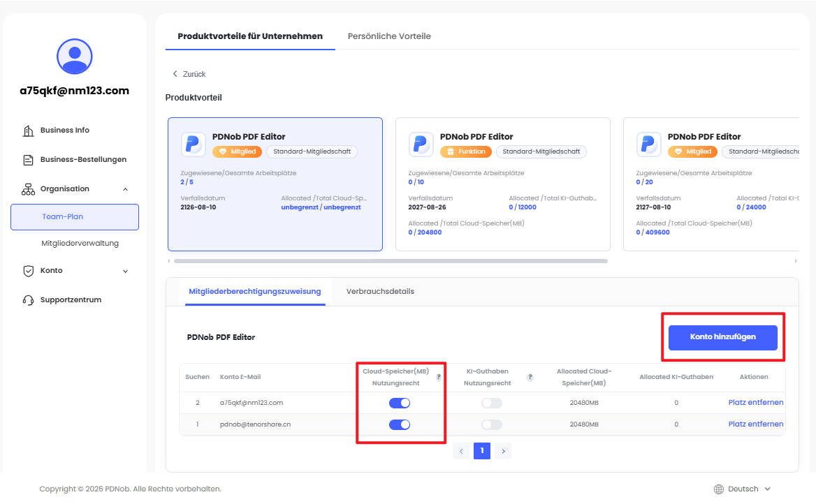This screenshot has width=816, height=504.
Task: Click the globe language icon
Action: 719,489
